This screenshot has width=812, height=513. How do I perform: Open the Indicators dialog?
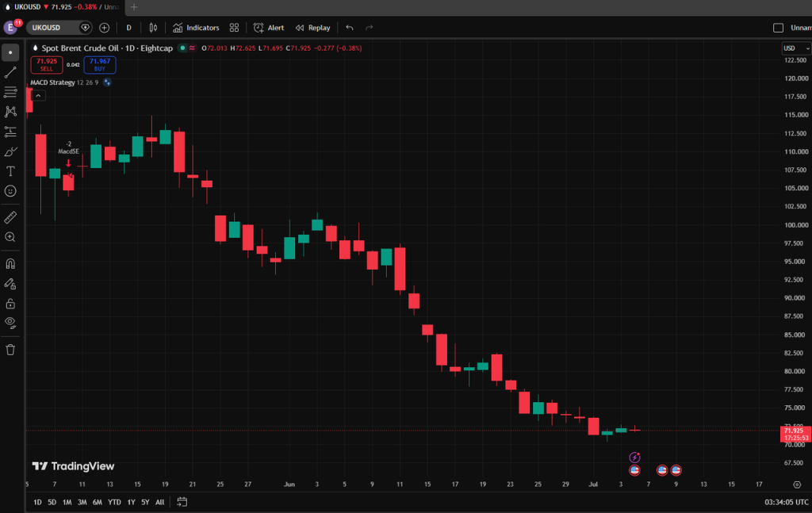(x=196, y=28)
